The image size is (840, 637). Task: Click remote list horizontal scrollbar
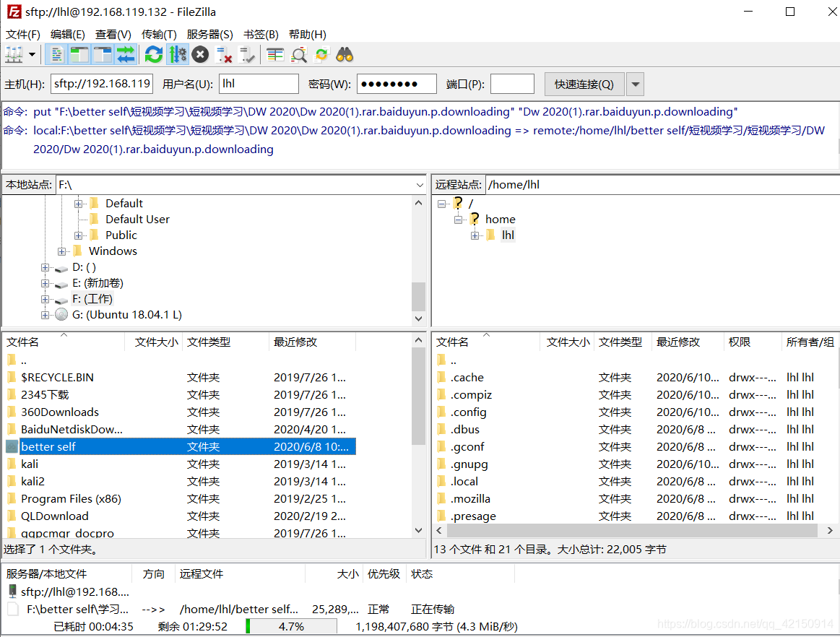(632, 530)
